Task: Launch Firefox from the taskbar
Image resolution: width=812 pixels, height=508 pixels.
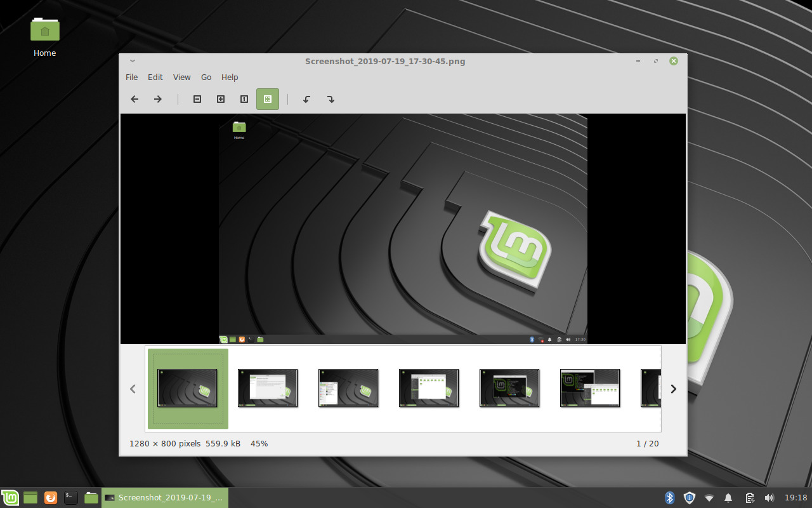Action: click(x=50, y=498)
